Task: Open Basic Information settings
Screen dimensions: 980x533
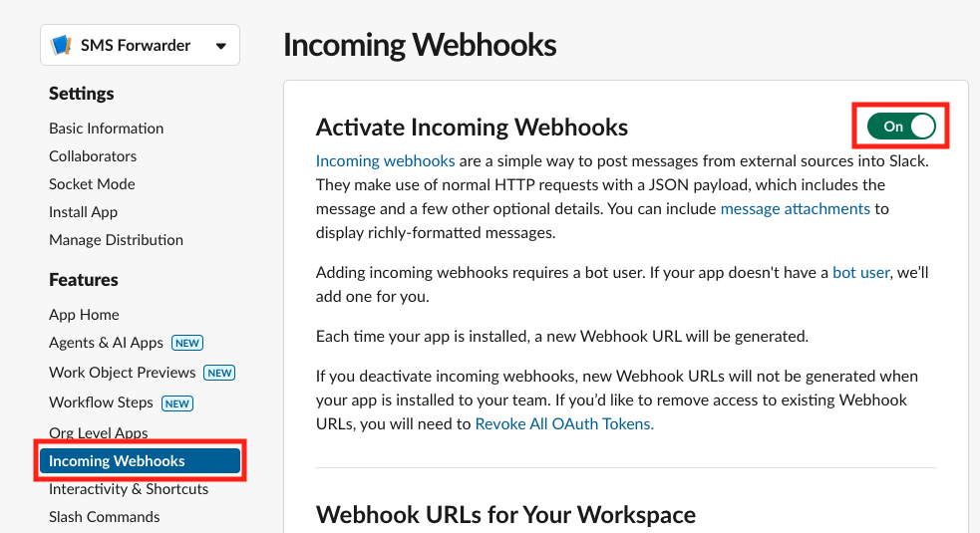Action: [107, 129]
